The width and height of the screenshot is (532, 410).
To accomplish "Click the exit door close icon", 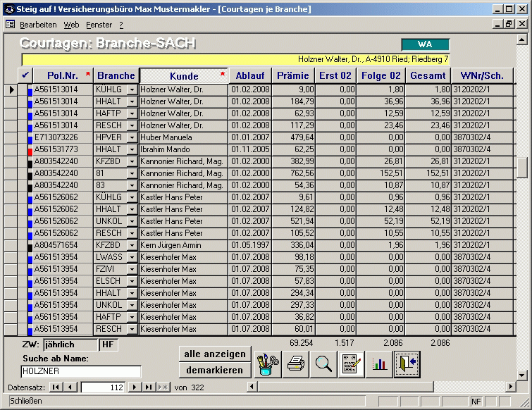I will (x=407, y=364).
